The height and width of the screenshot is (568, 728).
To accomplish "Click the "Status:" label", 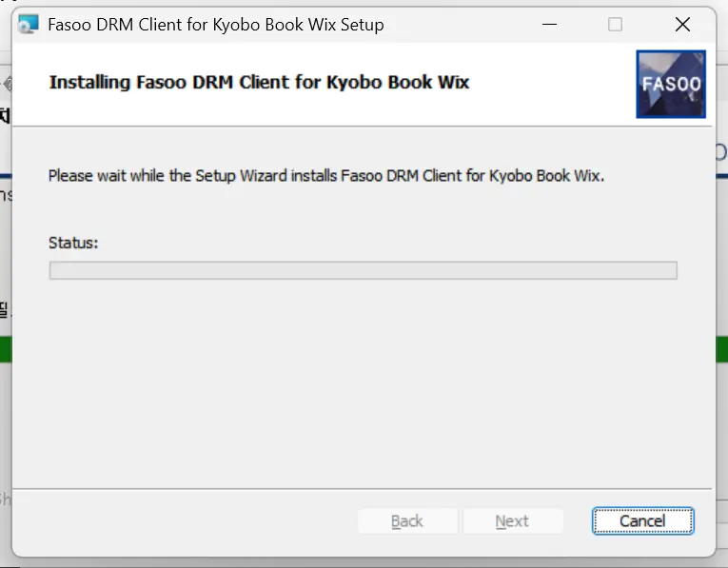I will (73, 243).
